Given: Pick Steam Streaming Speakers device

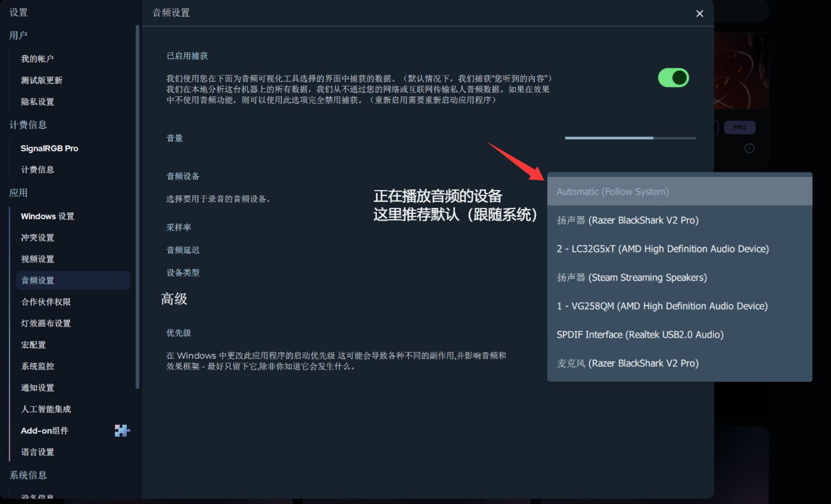Looking at the screenshot, I should (679, 278).
